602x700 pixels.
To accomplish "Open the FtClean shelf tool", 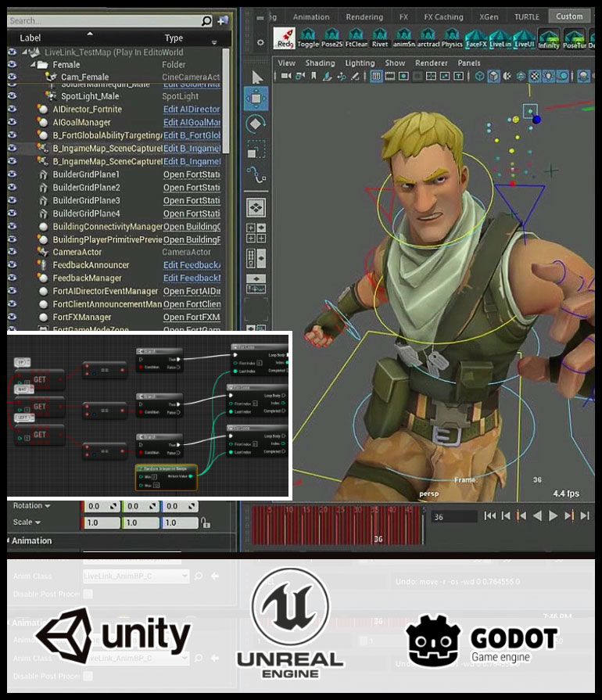I will (x=356, y=38).
